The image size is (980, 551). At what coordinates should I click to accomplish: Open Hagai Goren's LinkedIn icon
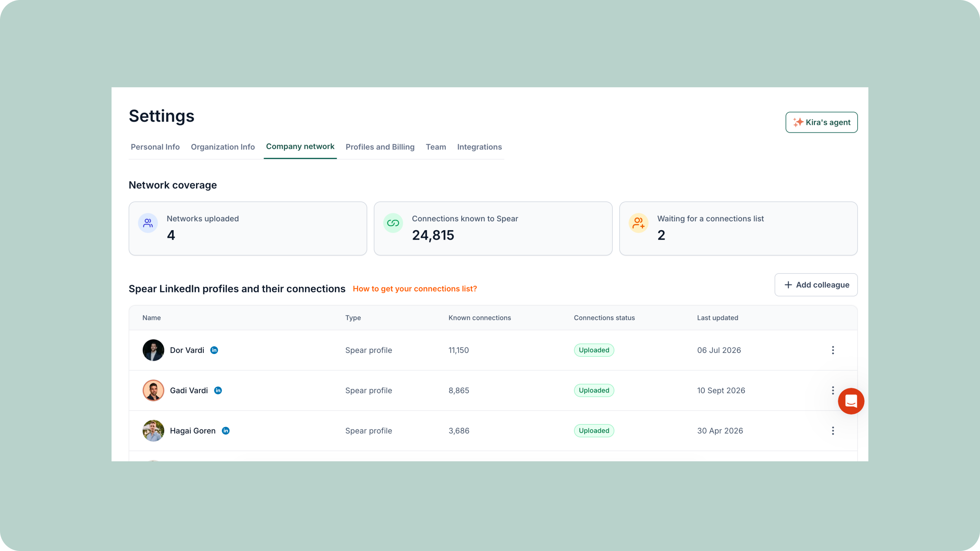pyautogui.click(x=226, y=431)
